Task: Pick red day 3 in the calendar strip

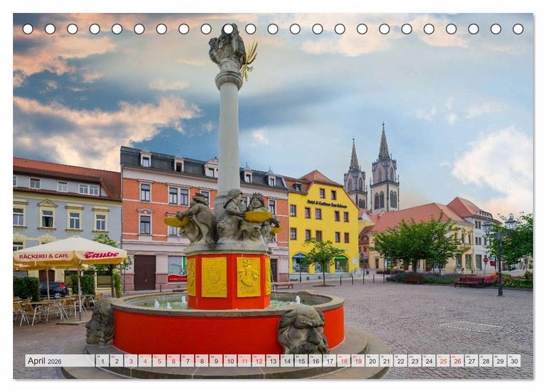Action: pyautogui.click(x=130, y=361)
